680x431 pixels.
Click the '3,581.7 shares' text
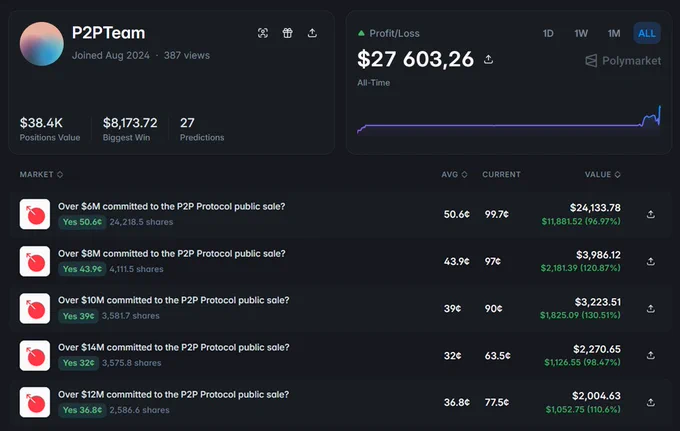tap(131, 316)
